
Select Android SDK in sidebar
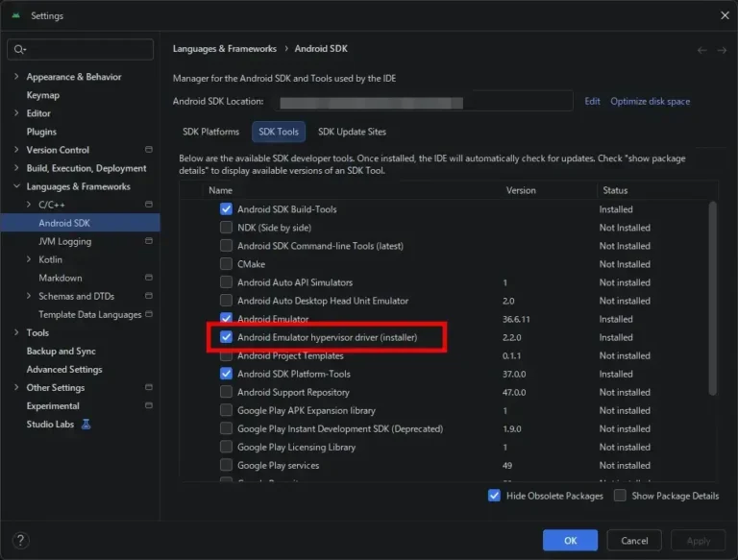80,223
